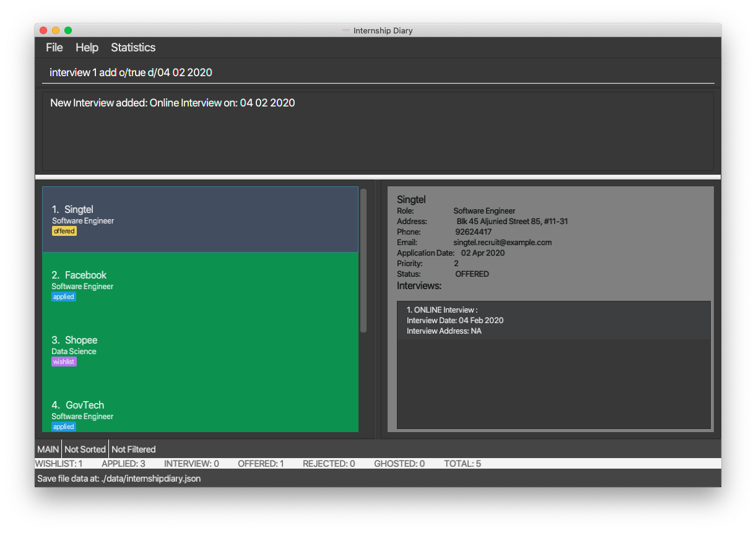The height and width of the screenshot is (533, 756).
Task: Click the 'REJECTED: 0' statistic
Action: (x=329, y=463)
